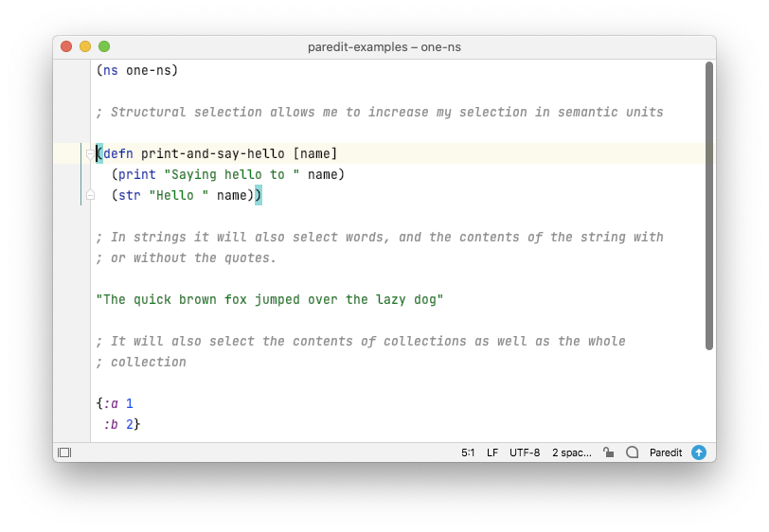Image resolution: width=769 pixels, height=532 pixels.
Task: Collapse the defn print-and-say-hello fold marker
Action: click(x=90, y=154)
